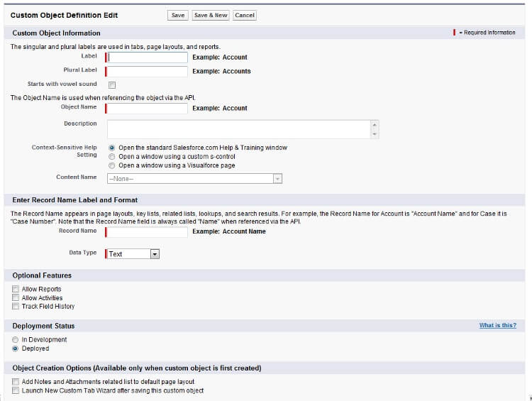
Task: Enable Starts with vowel sound checkbox
Action: [x=111, y=85]
